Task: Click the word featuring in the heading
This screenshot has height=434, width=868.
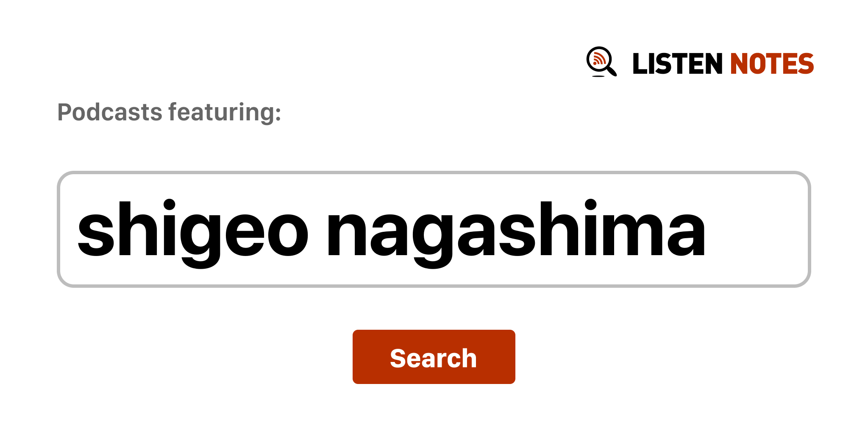Action: 225,113
